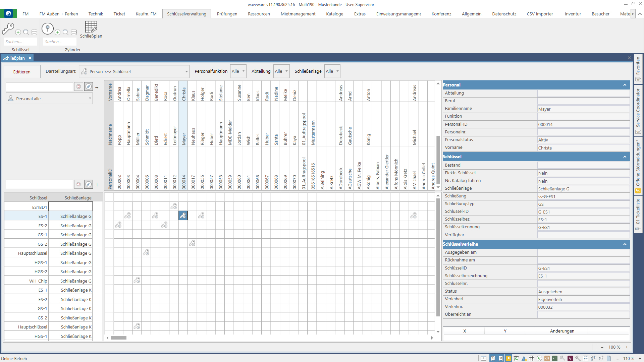Click the Schließplan grid icon in ribbon
644x362 pixels.
click(91, 27)
